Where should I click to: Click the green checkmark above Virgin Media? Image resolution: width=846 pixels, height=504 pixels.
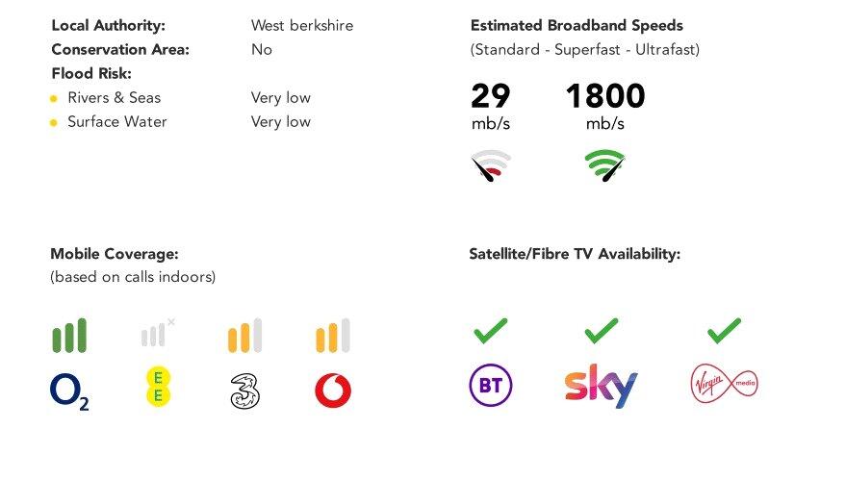(x=724, y=331)
